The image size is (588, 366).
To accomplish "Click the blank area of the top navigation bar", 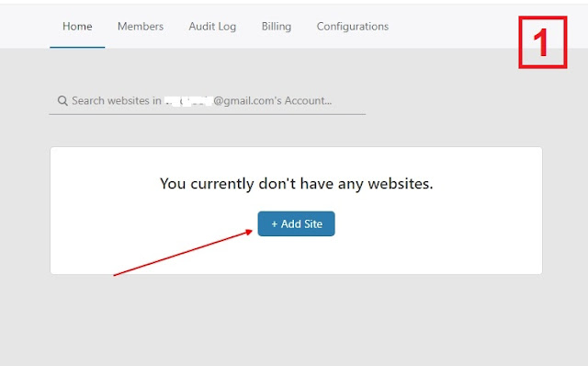I will 450,27.
